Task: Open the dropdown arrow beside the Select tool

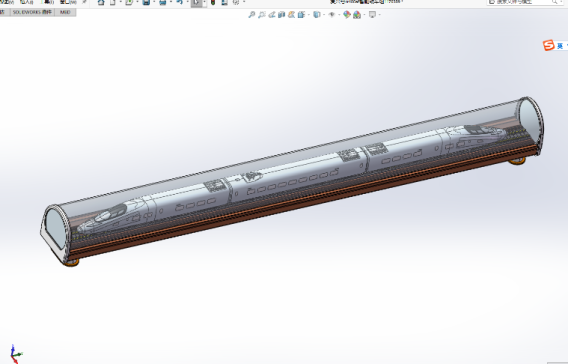Action: coord(204,3)
